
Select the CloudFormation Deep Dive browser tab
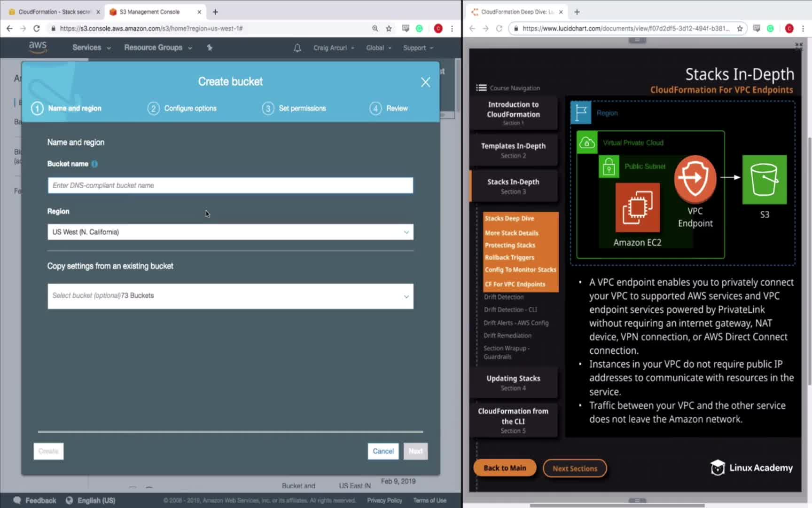click(x=517, y=12)
